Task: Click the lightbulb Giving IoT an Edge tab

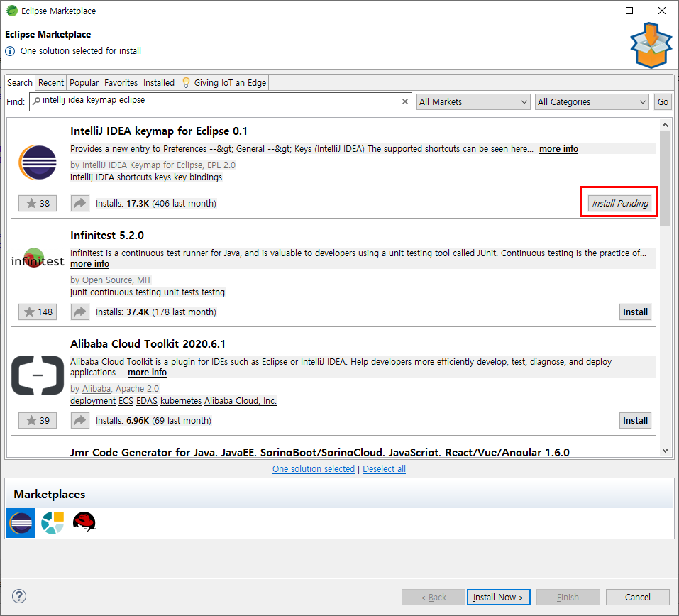Action: (x=223, y=82)
